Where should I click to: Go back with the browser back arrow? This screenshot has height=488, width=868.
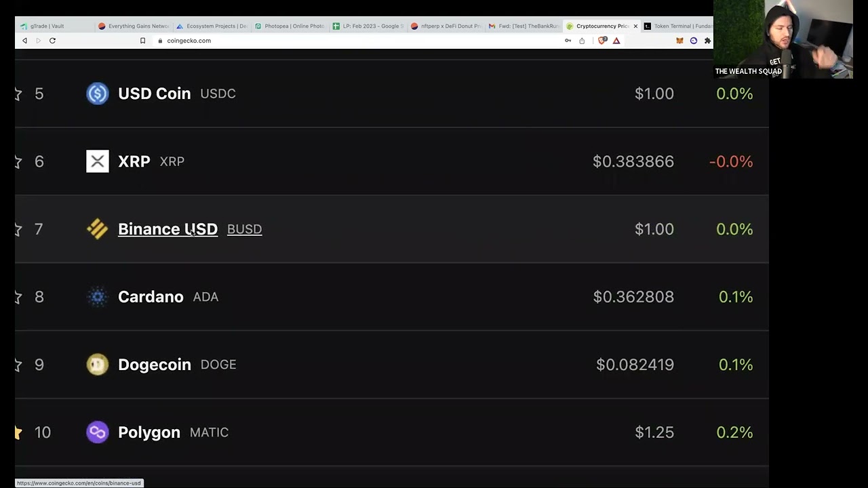24,41
